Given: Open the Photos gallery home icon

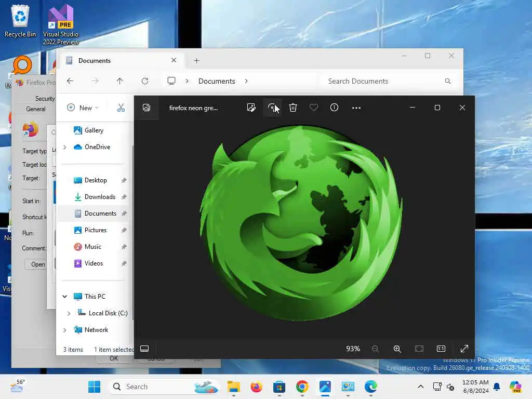Looking at the screenshot, I should pyautogui.click(x=146, y=108).
